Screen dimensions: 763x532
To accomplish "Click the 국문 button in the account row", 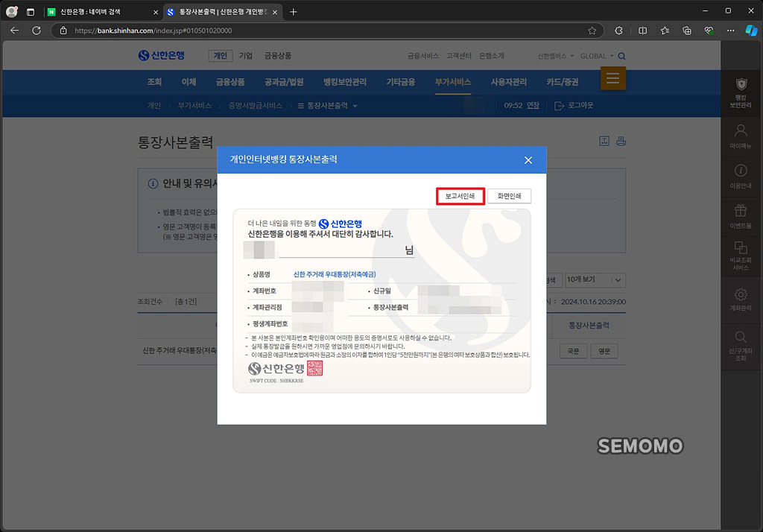I will [573, 351].
